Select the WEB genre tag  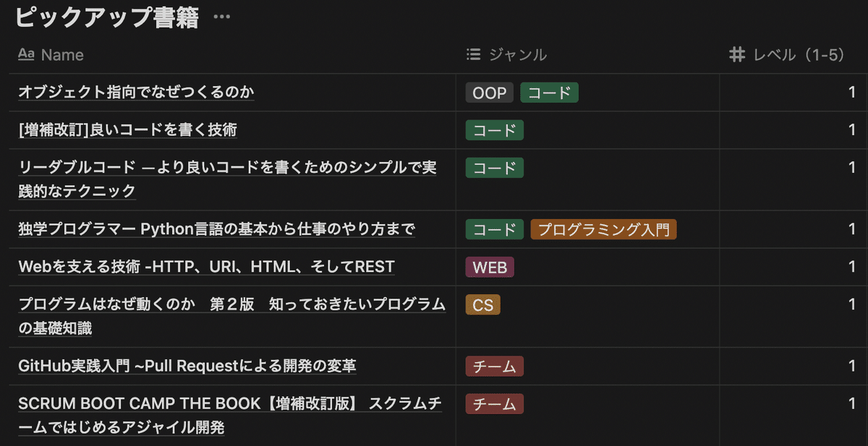coord(490,267)
